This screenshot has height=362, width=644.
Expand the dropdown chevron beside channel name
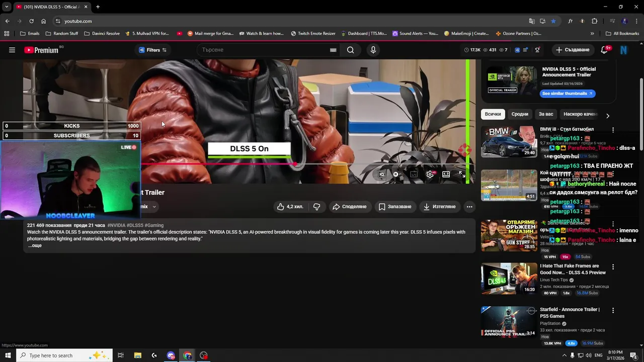[x=154, y=207]
